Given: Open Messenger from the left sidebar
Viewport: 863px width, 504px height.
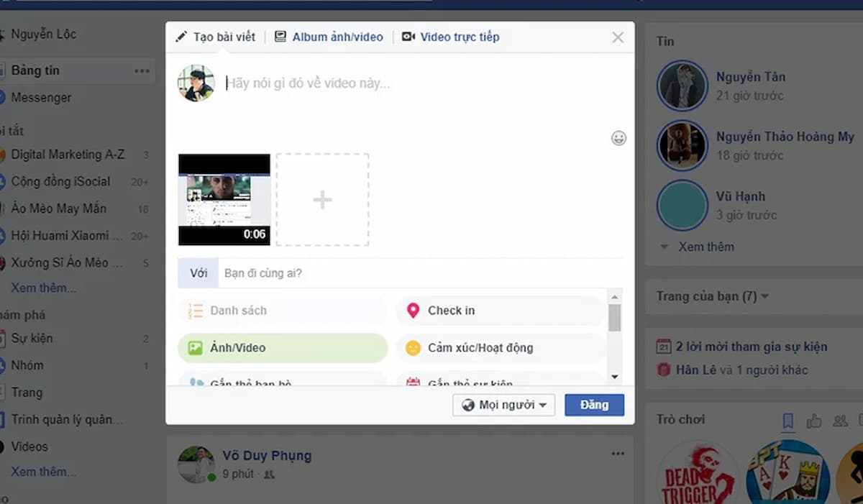Looking at the screenshot, I should pyautogui.click(x=40, y=97).
